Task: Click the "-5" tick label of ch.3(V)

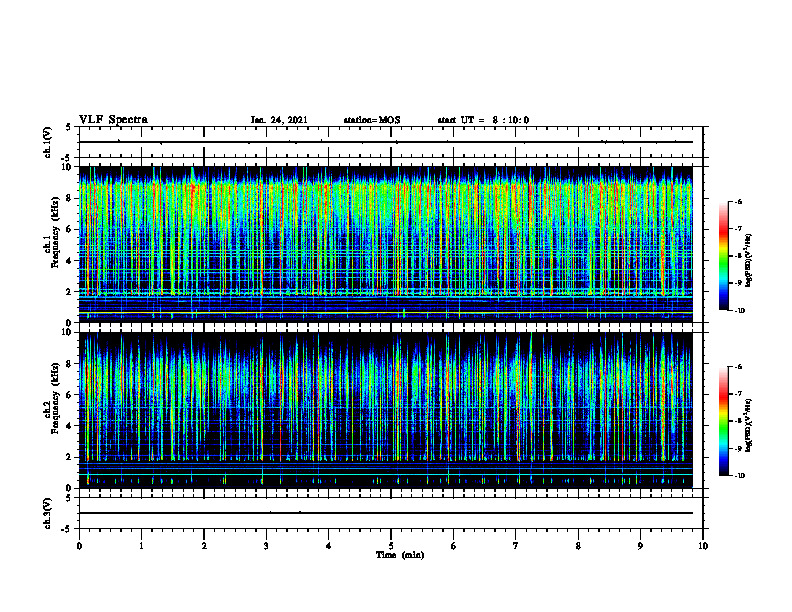Action: 67,529
